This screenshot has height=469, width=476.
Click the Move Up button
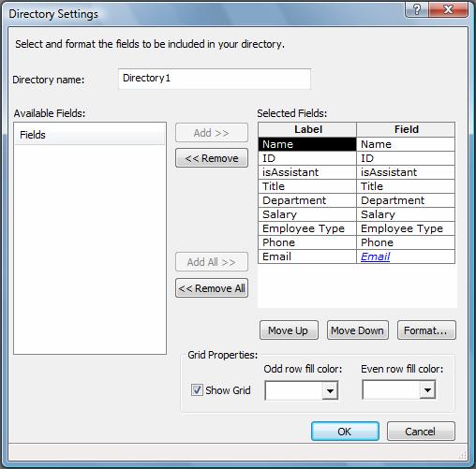pos(289,330)
